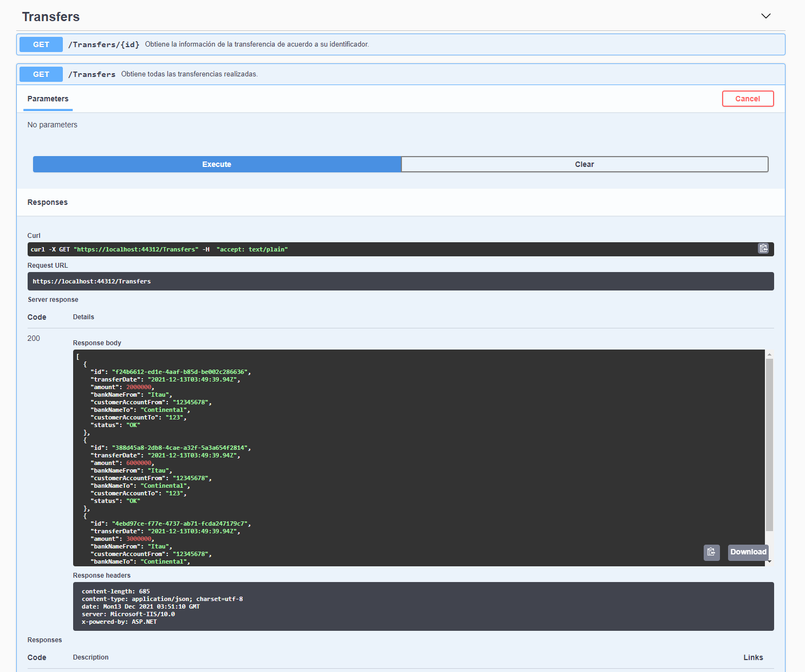Copy the curl command to clipboard

point(764,249)
